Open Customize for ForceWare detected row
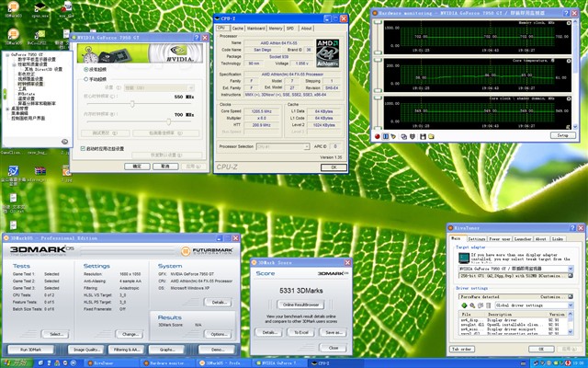The width and height of the screenshot is (588, 368). [571, 296]
